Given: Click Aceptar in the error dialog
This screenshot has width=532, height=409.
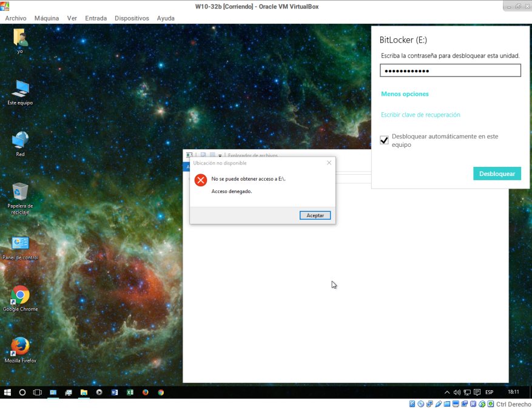Looking at the screenshot, I should click(315, 215).
